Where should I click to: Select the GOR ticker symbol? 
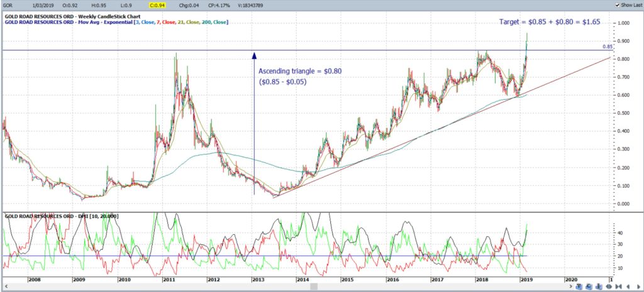[x=9, y=5]
